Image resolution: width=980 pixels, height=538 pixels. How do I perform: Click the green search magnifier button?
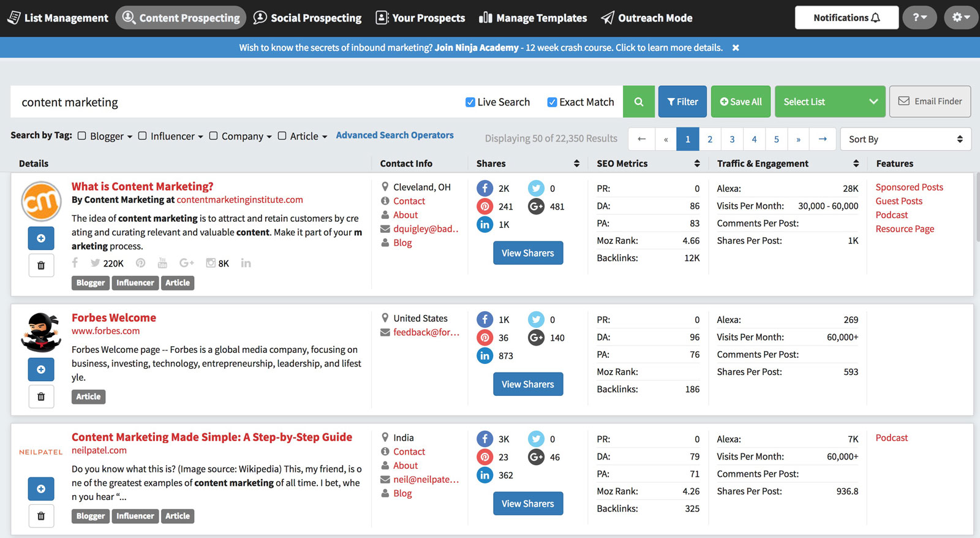(x=639, y=102)
